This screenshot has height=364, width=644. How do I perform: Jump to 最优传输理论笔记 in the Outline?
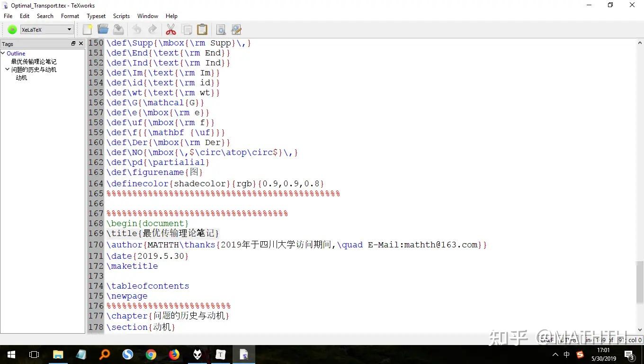click(33, 61)
